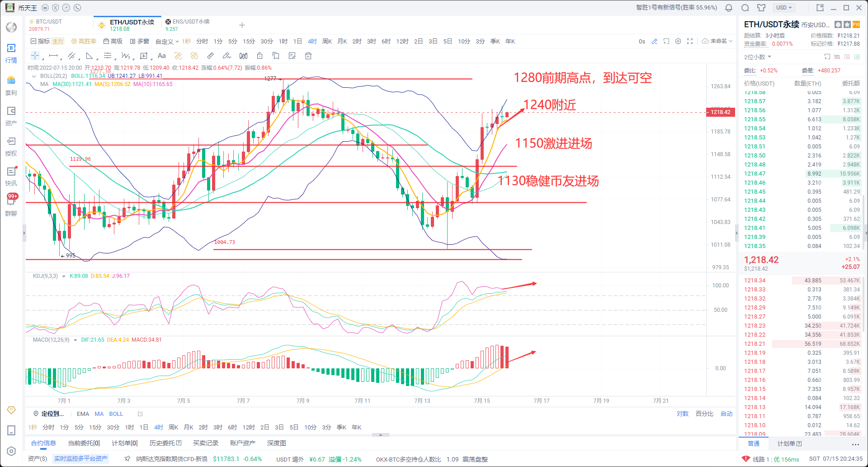Viewport: 868px width, 467px height.
Task: Click 实时监控多平台资产 link
Action: click(81, 458)
